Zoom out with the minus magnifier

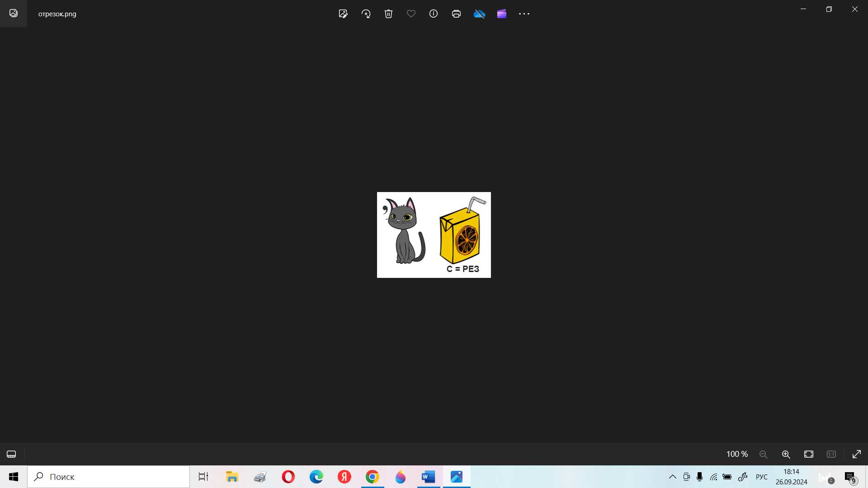[x=764, y=454]
